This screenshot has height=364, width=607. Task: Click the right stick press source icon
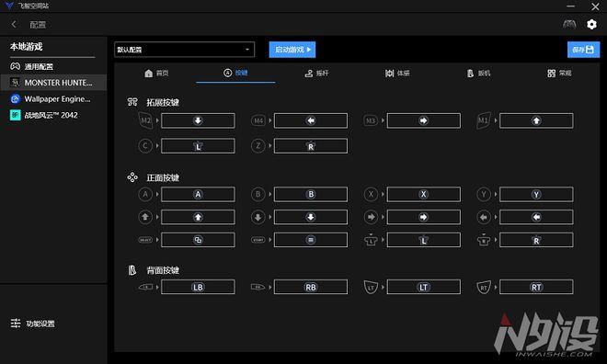[x=484, y=240]
